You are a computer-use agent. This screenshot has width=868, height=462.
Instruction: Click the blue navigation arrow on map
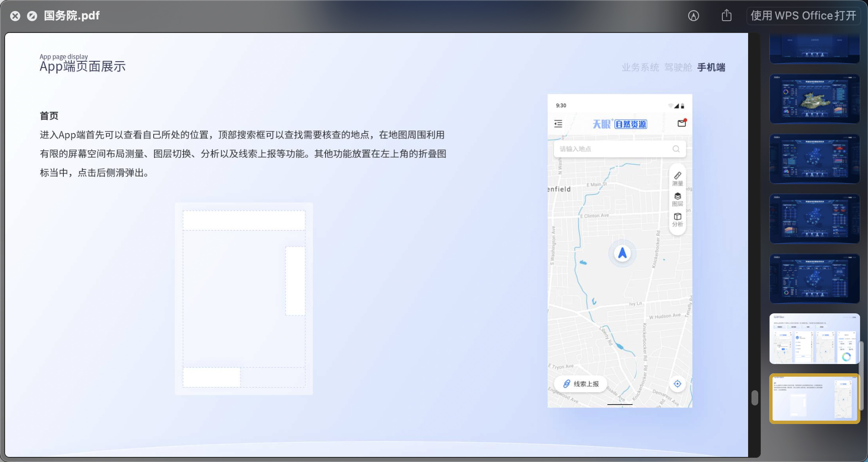coord(622,253)
